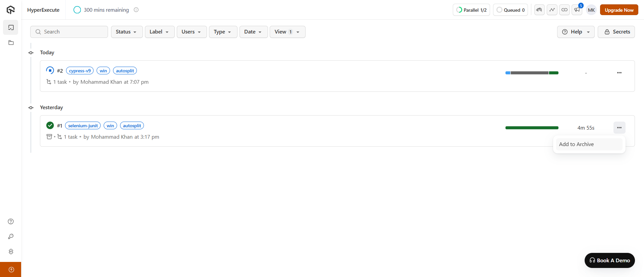Viewport: 644px width, 277px height.
Task: Click the progress bar of job #2
Action: 532,73
